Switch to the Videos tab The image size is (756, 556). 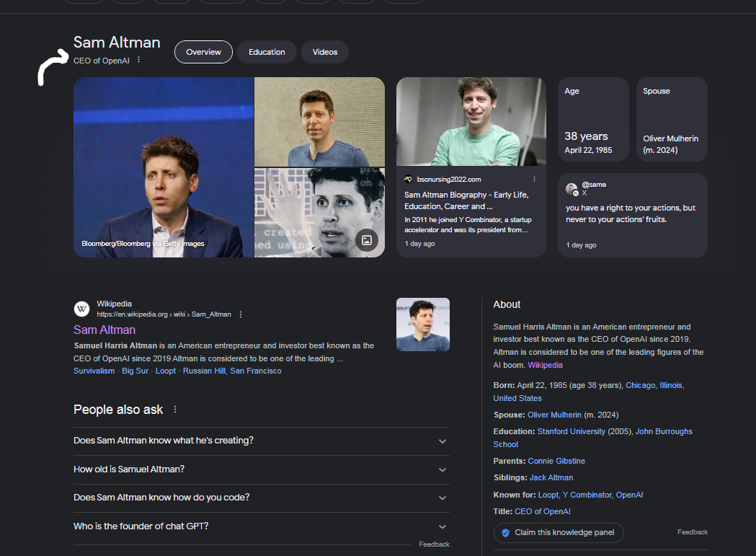click(325, 52)
